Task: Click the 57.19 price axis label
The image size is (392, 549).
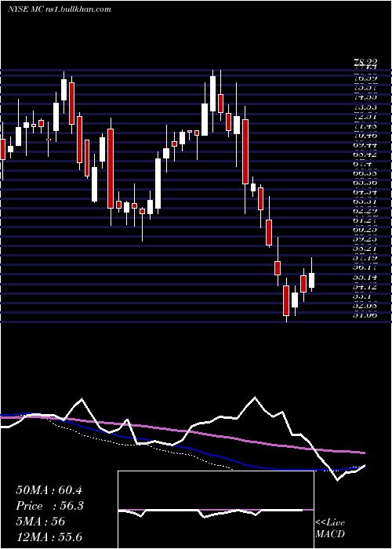Action: (365, 258)
